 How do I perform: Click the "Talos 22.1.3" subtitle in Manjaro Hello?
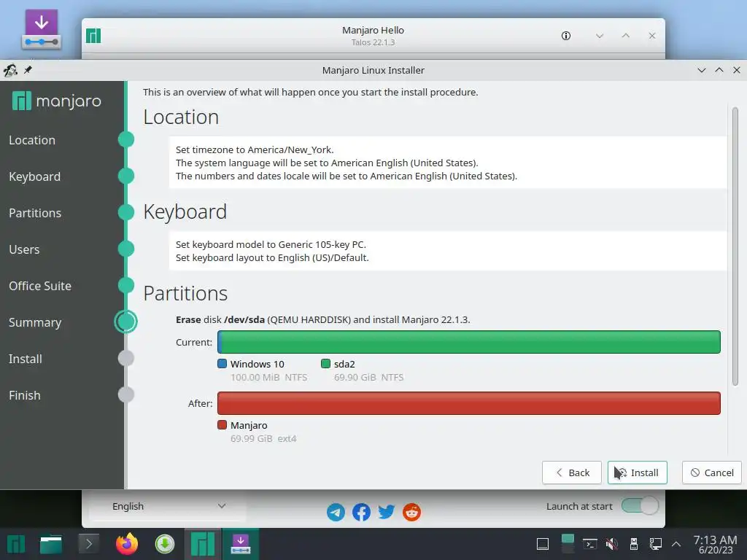pyautogui.click(x=373, y=42)
